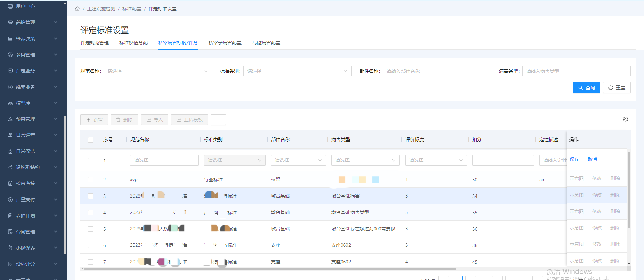Click the 维养决策 chart icon

(x=10, y=39)
